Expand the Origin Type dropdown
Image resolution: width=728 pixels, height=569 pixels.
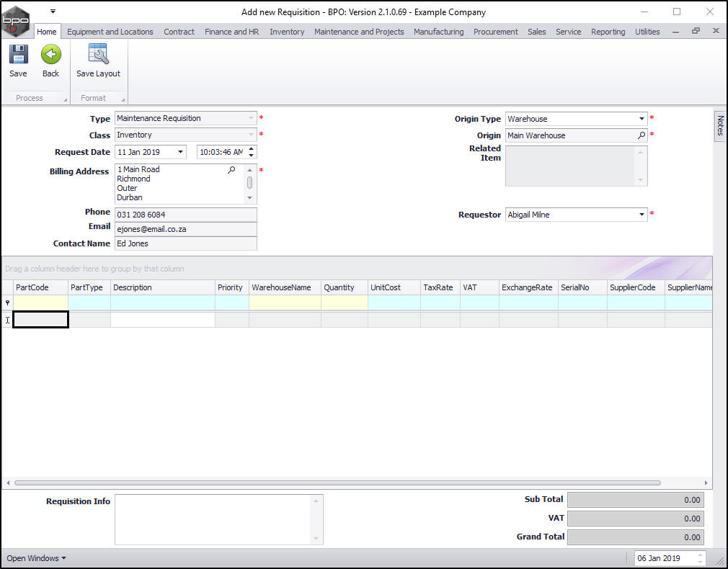pos(642,119)
